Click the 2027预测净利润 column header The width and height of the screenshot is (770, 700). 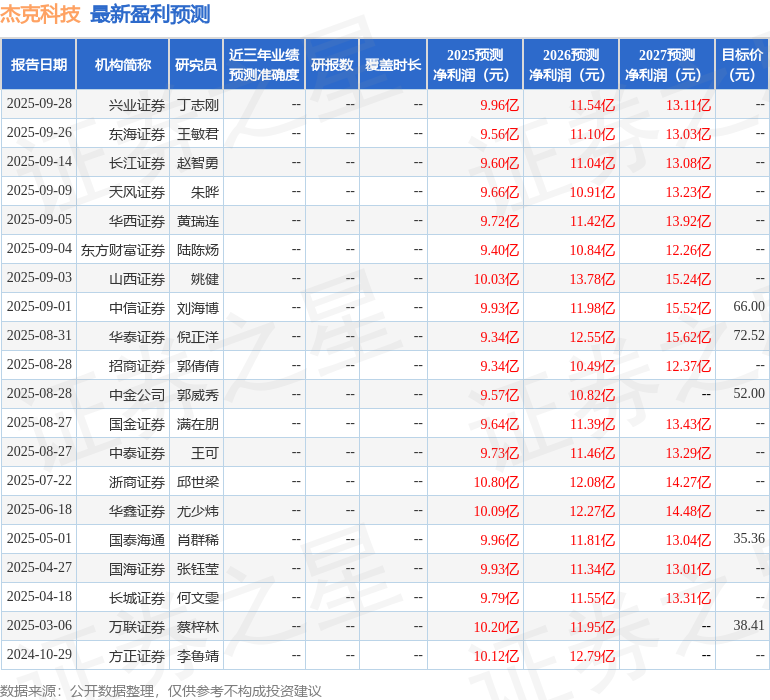click(x=667, y=64)
